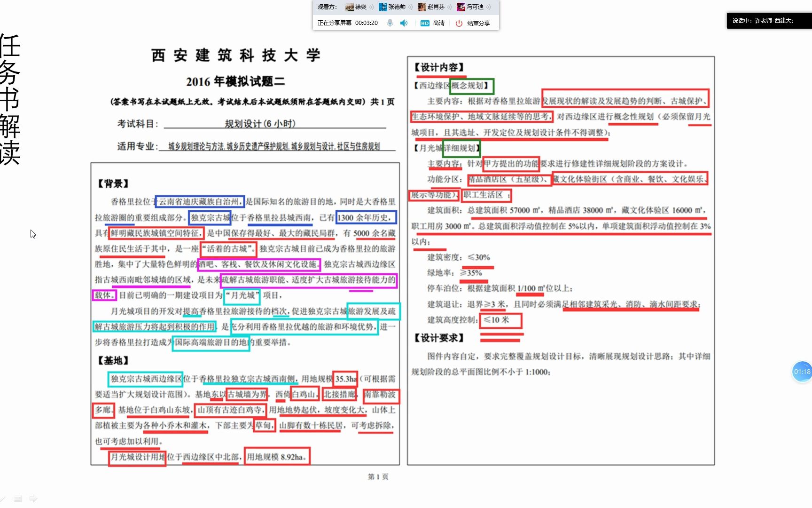812x508 pixels.
Task: Click the audio indicator beside 张德帅
Action: [410, 7]
